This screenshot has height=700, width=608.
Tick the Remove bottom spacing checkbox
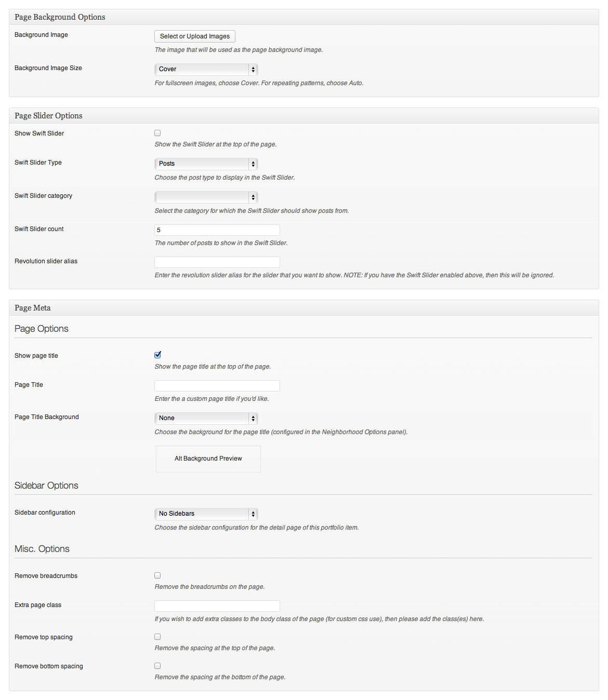pyautogui.click(x=157, y=666)
